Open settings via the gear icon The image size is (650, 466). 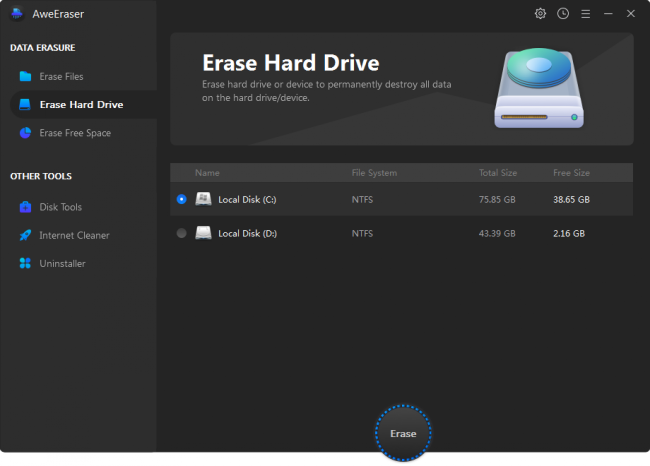pos(540,14)
